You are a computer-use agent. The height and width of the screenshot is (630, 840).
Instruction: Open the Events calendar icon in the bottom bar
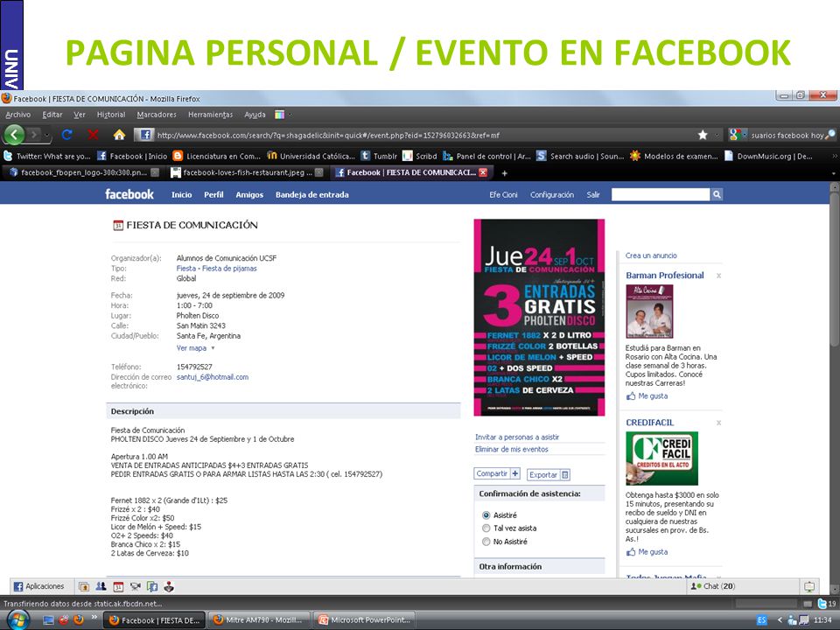coord(118,586)
